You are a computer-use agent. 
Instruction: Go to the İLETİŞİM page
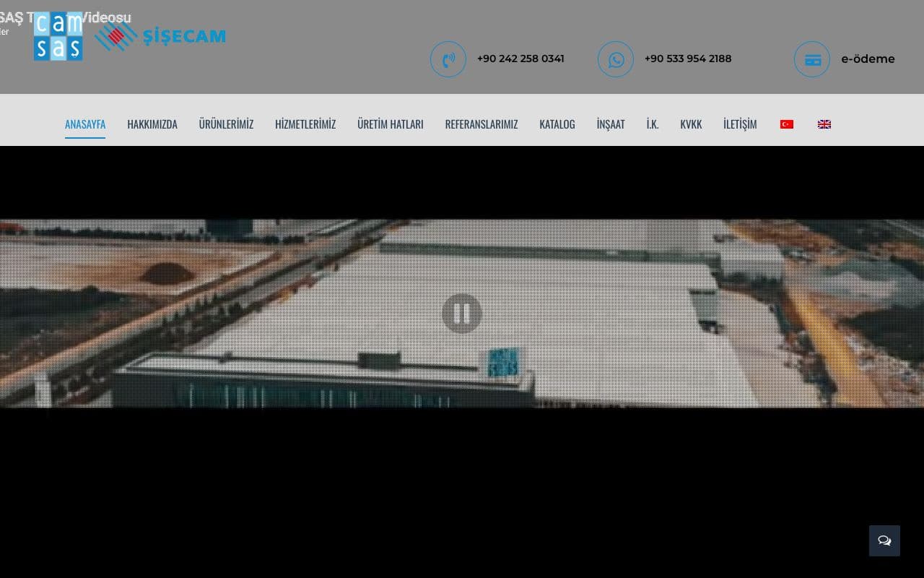pyautogui.click(x=740, y=124)
